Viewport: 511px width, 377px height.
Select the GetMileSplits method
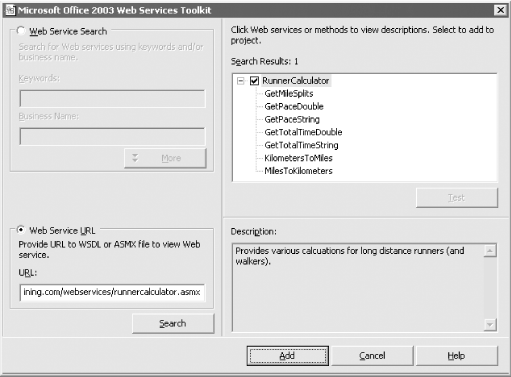point(289,94)
